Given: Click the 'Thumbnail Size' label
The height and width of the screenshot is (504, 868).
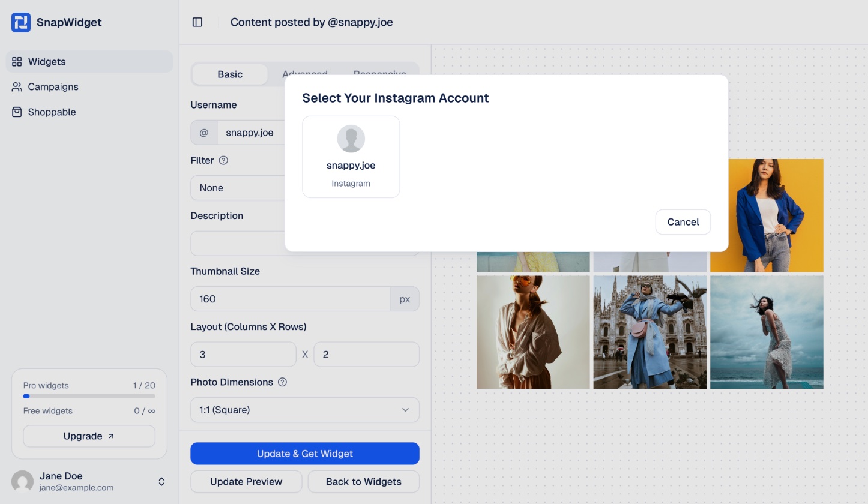Looking at the screenshot, I should pyautogui.click(x=225, y=271).
